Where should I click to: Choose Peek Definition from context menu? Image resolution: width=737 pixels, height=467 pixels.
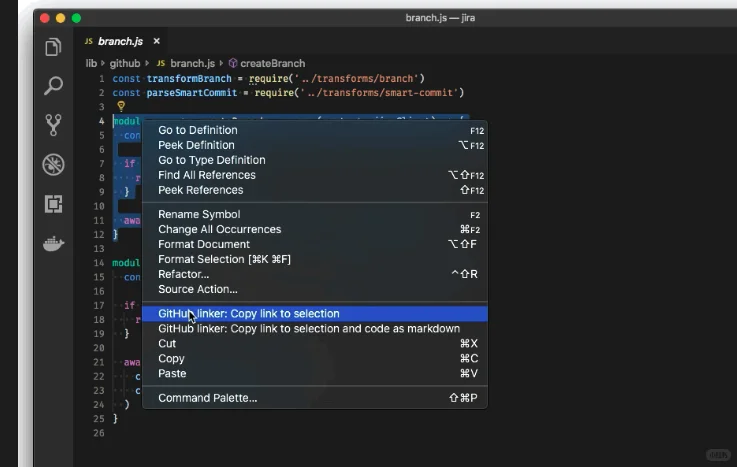pos(314,145)
